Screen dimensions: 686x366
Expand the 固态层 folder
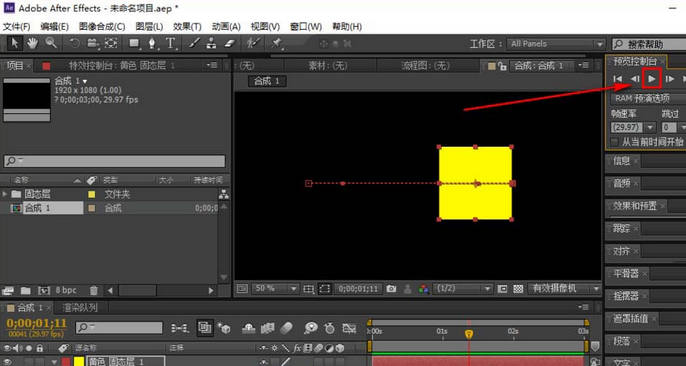(5, 194)
